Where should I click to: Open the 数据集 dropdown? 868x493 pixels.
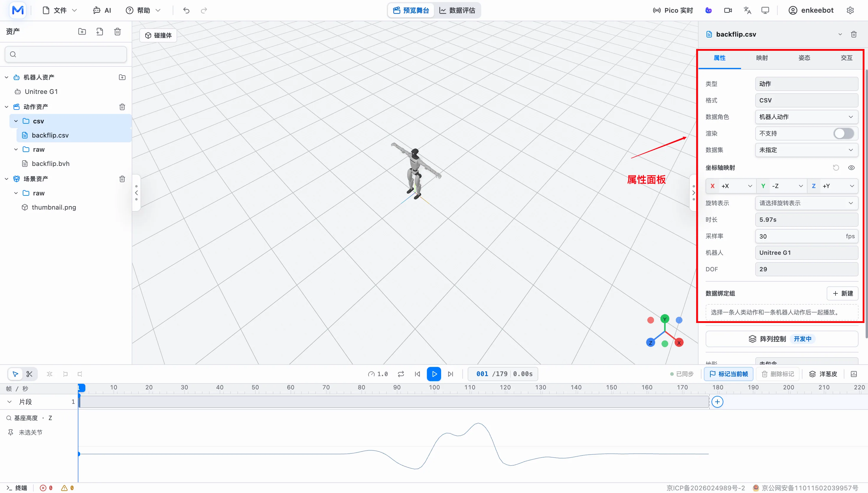(x=806, y=150)
